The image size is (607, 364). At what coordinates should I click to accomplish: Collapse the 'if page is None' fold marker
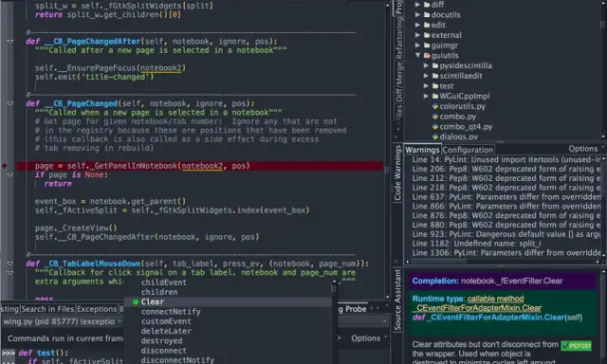[10, 174]
